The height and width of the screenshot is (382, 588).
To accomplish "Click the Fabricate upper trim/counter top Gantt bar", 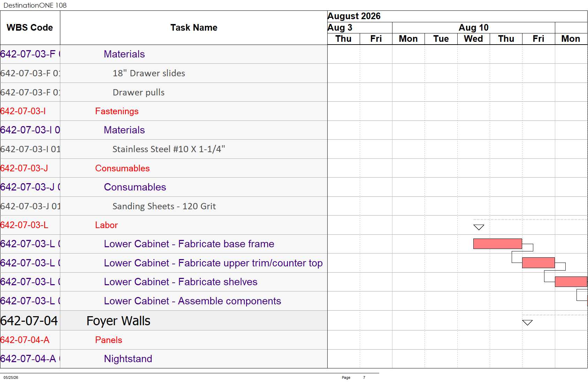I will coord(538,263).
